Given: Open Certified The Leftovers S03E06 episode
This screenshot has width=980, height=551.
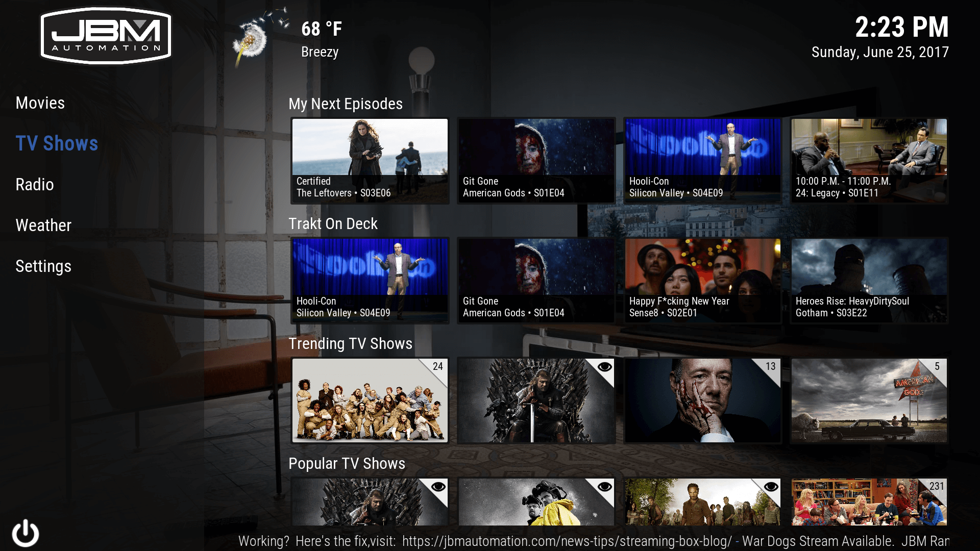Looking at the screenshot, I should (x=370, y=160).
